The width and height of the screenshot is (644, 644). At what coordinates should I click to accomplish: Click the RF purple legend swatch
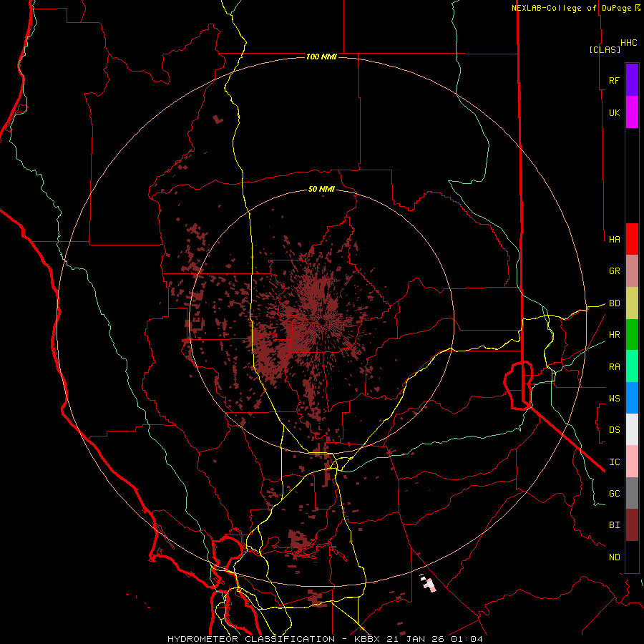click(632, 80)
